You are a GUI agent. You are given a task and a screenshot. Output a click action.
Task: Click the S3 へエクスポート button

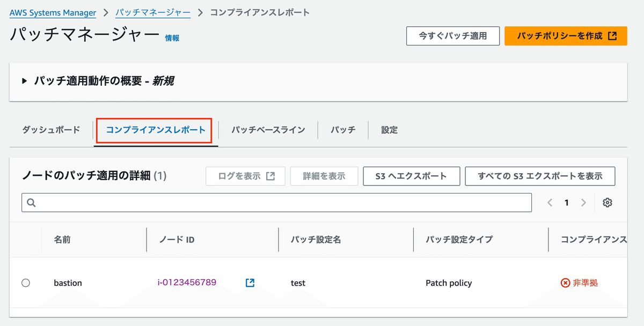point(412,176)
